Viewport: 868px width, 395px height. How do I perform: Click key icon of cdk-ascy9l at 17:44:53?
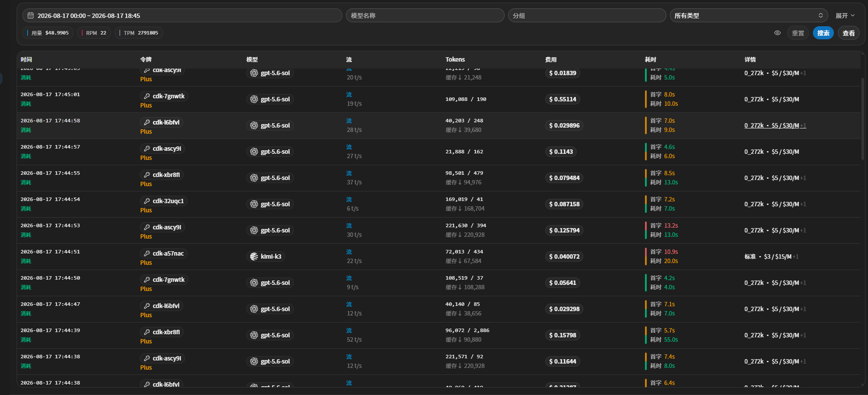[147, 227]
